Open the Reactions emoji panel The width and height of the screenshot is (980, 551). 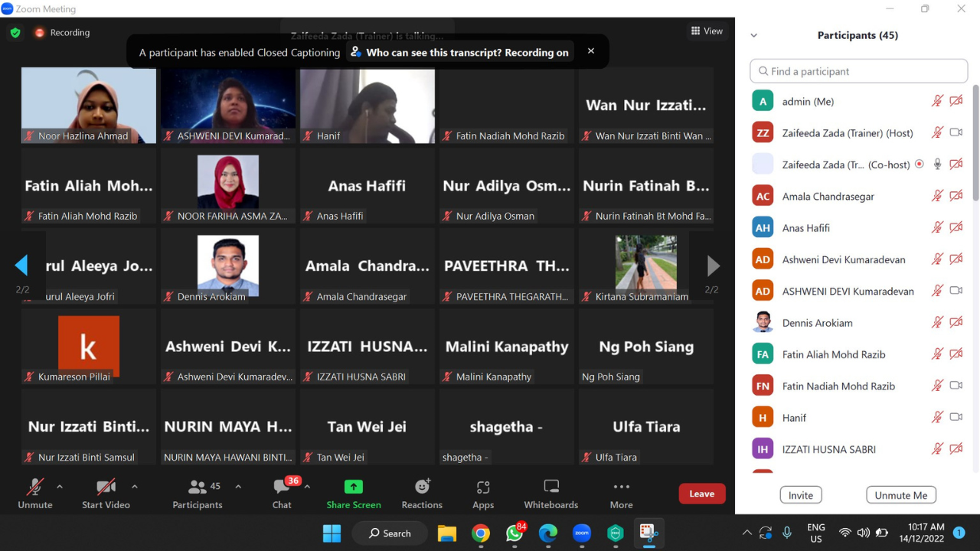tap(422, 494)
